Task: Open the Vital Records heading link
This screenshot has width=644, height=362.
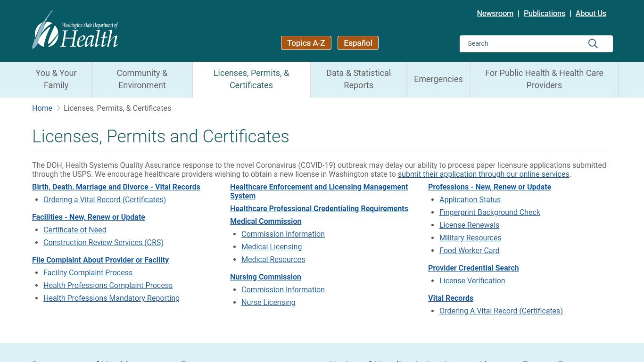Action: [x=451, y=298]
